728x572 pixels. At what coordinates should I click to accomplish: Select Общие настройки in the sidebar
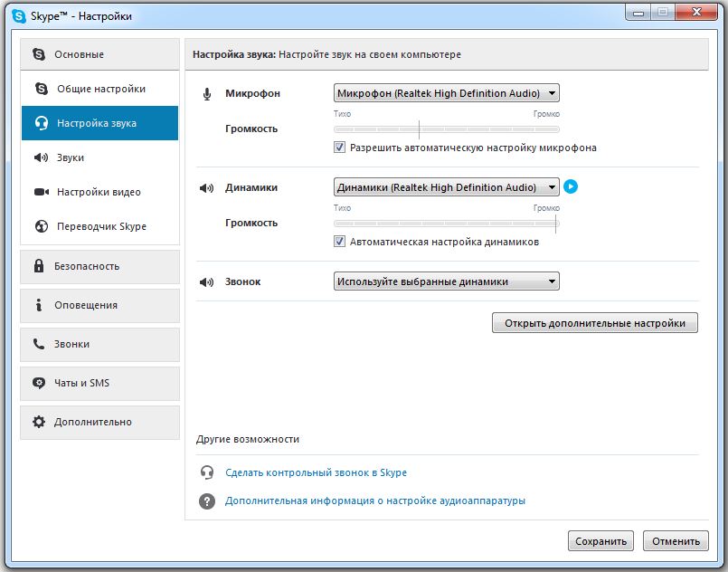99,89
